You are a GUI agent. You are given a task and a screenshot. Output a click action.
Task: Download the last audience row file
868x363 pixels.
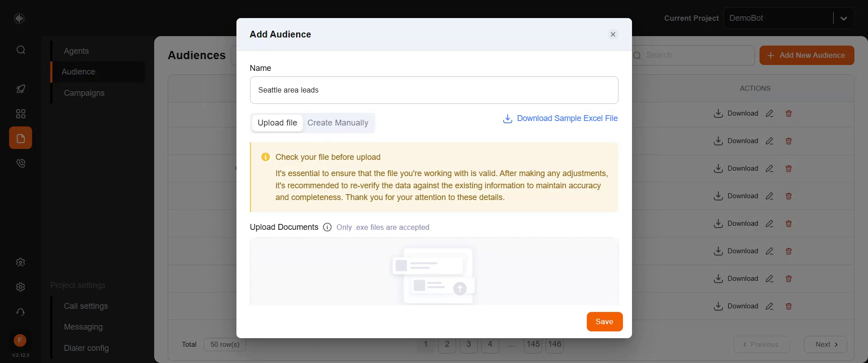736,307
